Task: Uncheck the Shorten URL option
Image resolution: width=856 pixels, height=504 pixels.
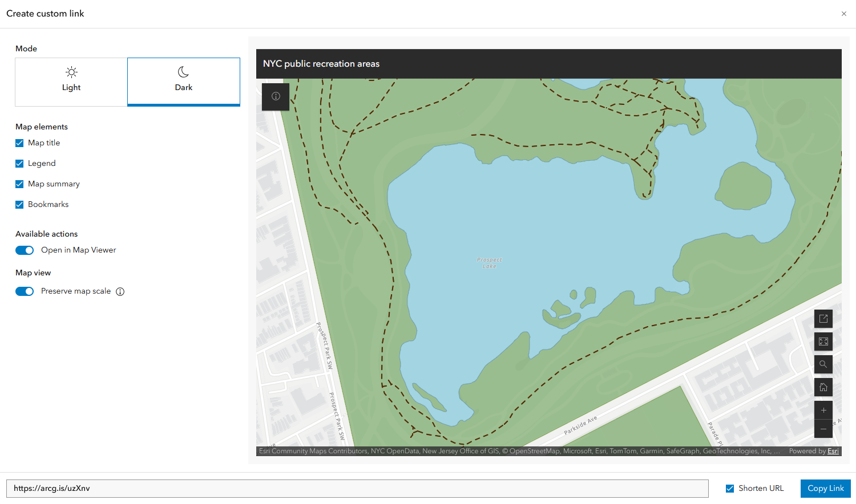Action: tap(730, 488)
